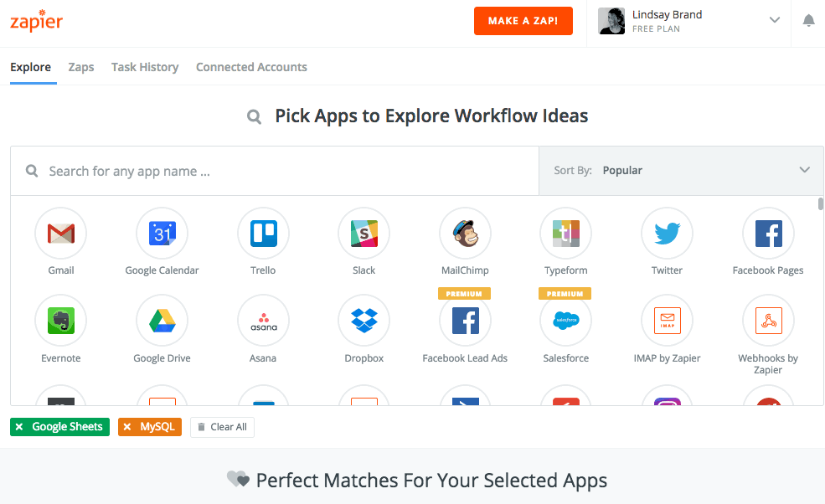Click the Twitter bird icon
Screen dimensions: 825x504
click(x=668, y=233)
